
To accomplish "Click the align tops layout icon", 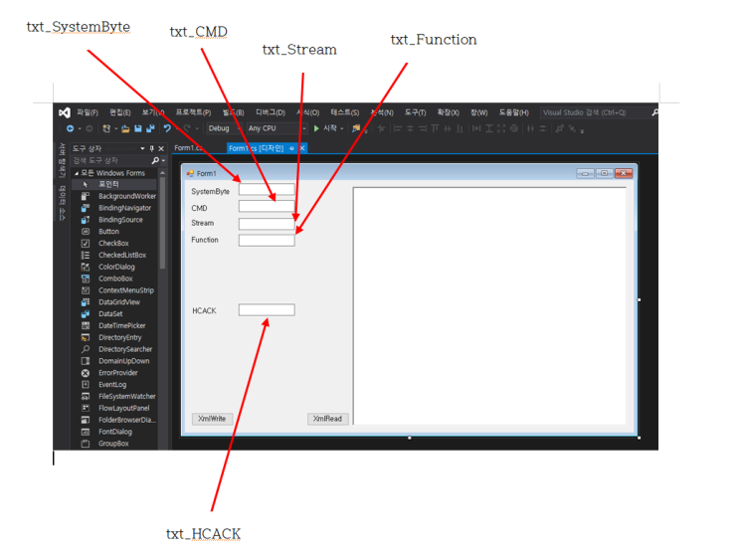I will [x=435, y=128].
